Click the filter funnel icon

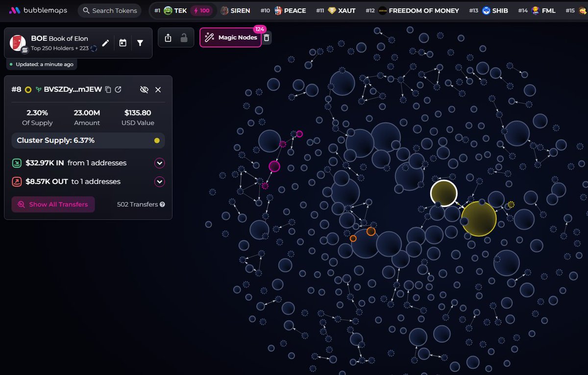[141, 43]
